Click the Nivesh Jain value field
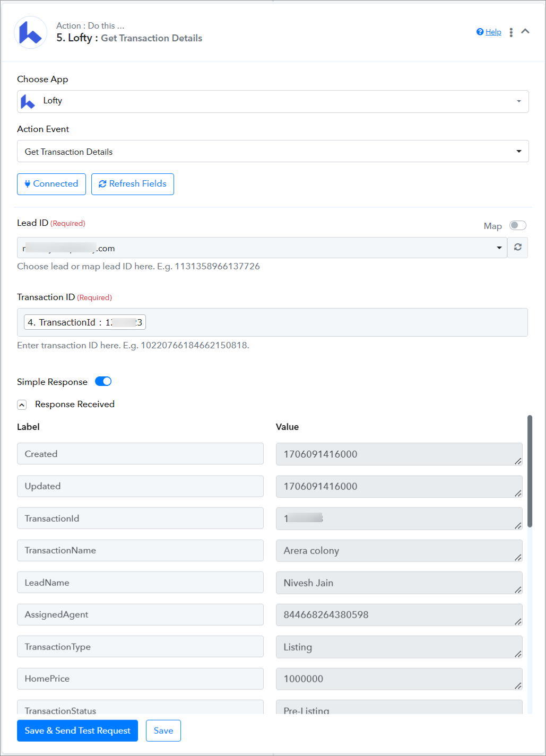 click(399, 583)
